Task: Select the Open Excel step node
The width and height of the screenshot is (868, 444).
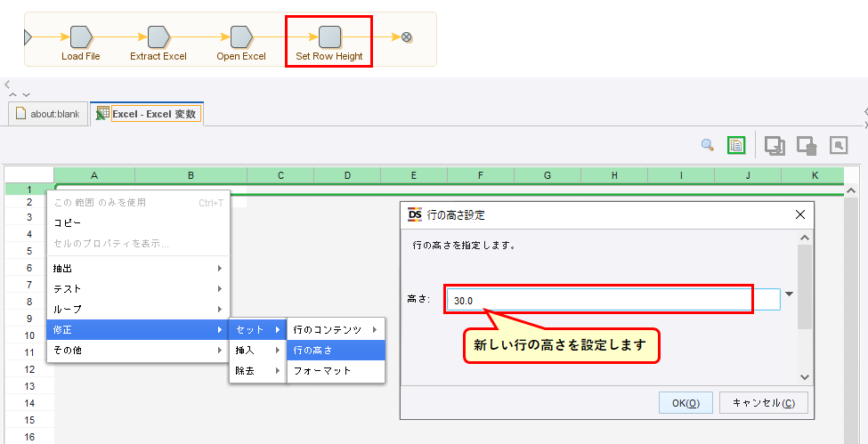Action: click(x=241, y=37)
